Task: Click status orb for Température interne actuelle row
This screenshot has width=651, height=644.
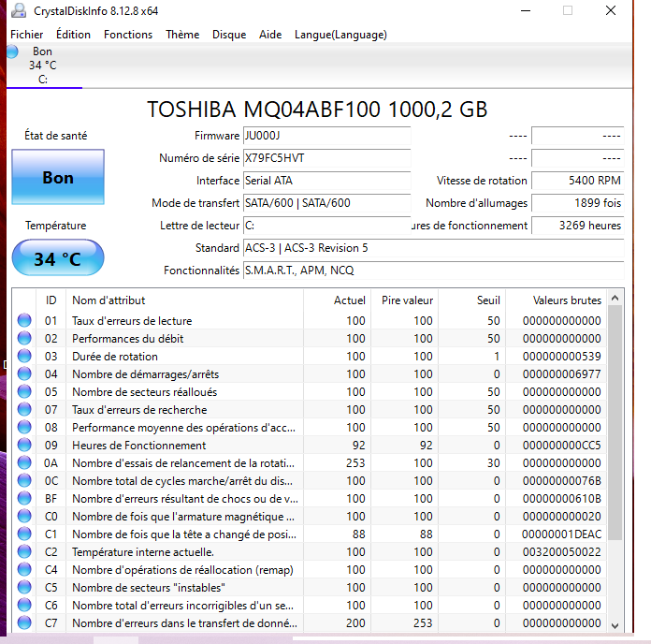Action: click(24, 551)
